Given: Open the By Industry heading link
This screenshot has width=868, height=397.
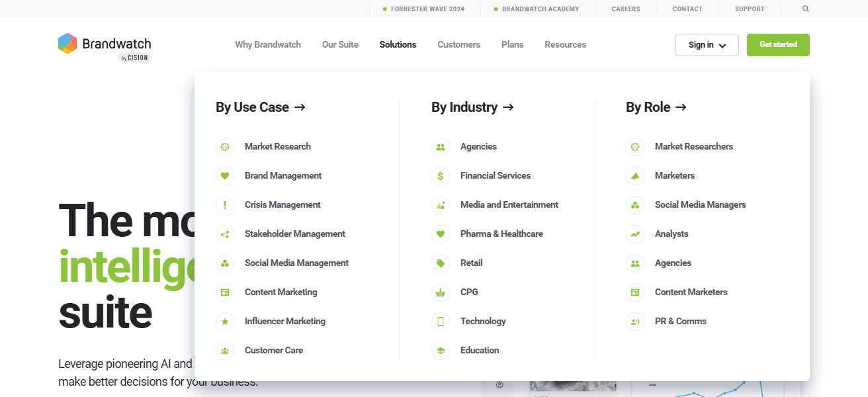Looking at the screenshot, I should pos(472,107).
